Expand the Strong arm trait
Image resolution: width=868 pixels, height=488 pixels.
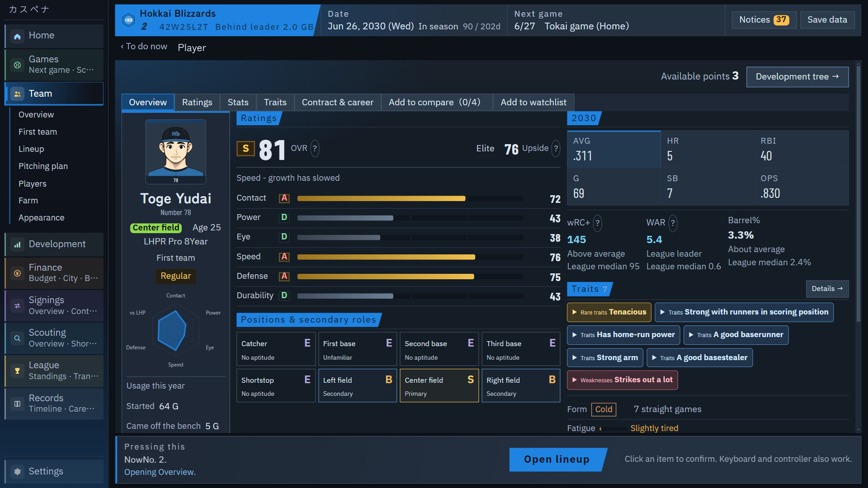click(x=605, y=358)
